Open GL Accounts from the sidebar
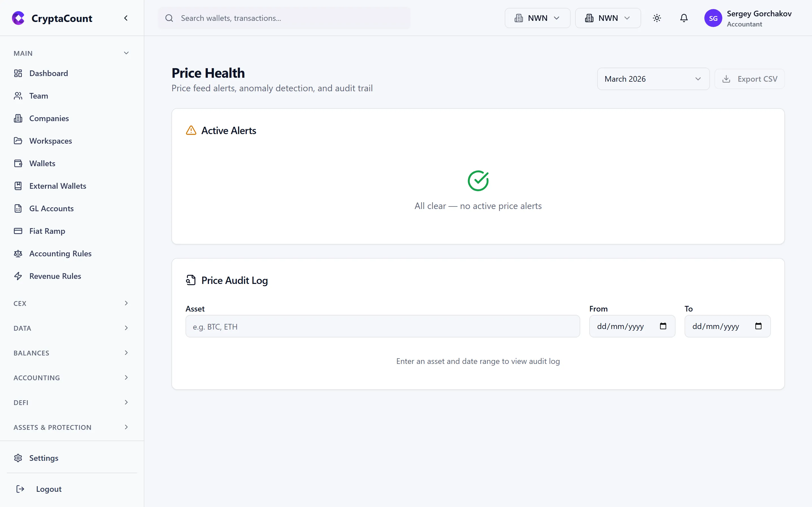 pos(51,208)
